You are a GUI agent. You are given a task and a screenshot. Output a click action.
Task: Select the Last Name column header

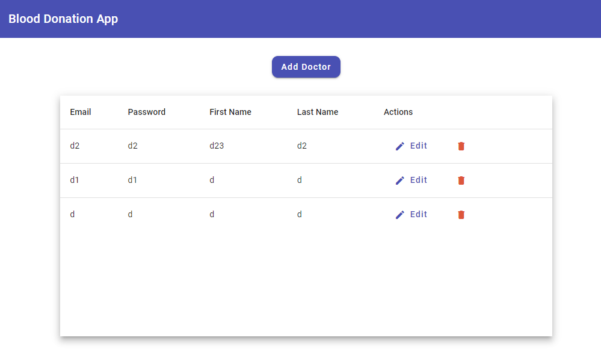pyautogui.click(x=317, y=112)
